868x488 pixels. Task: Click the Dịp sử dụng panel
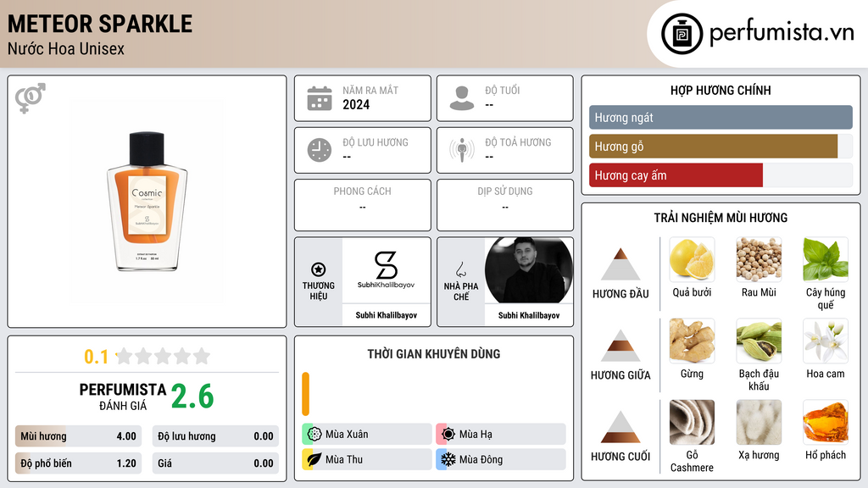[505, 205]
